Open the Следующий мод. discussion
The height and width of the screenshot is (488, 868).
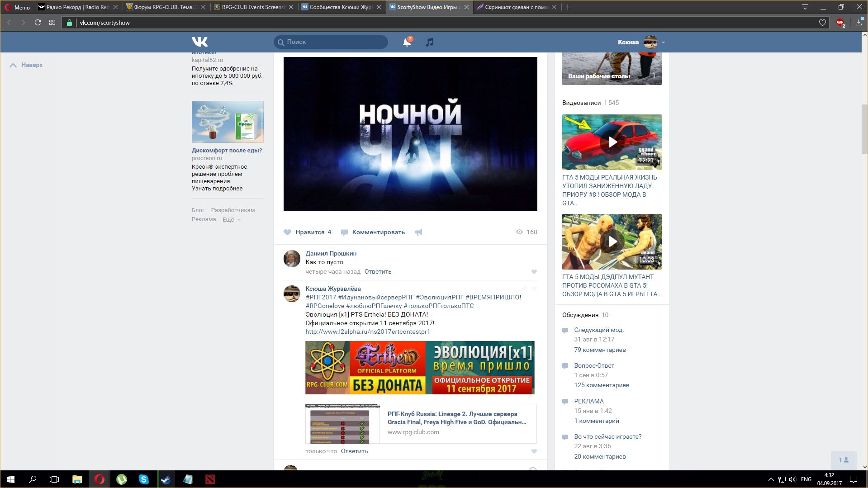599,330
